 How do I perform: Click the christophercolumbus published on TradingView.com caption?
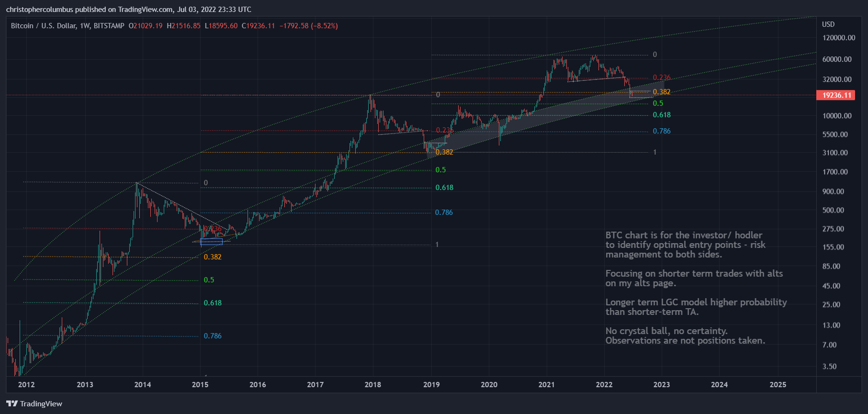coord(128,10)
